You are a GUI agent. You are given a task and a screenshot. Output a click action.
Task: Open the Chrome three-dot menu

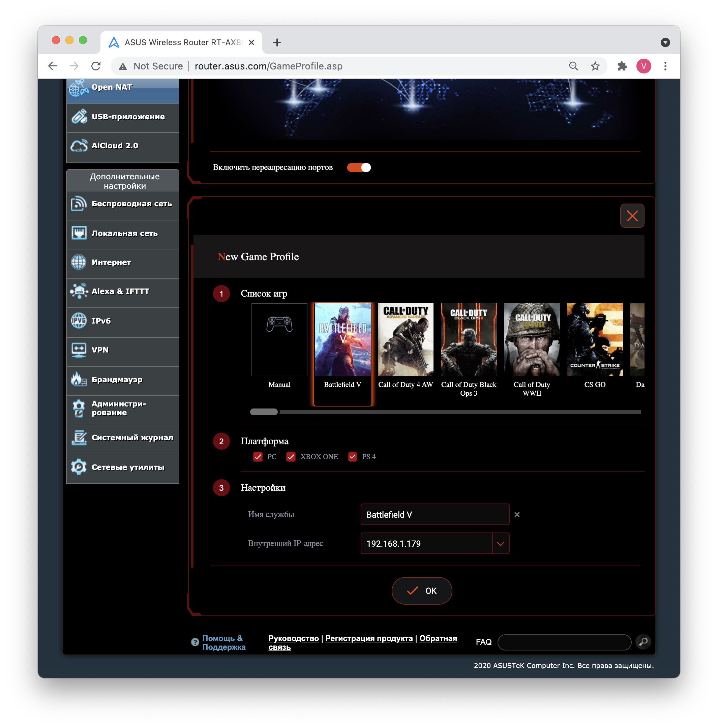click(x=665, y=66)
